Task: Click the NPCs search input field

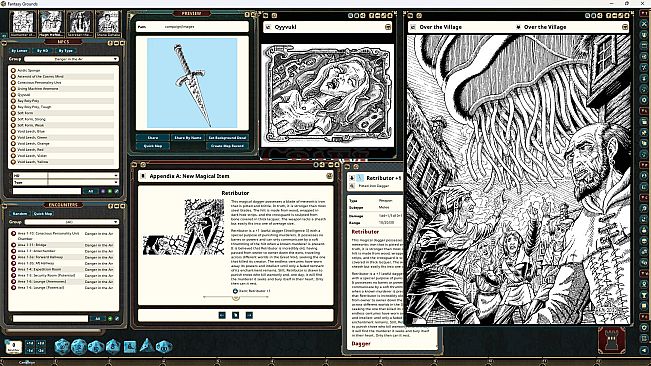Action: [x=46, y=191]
